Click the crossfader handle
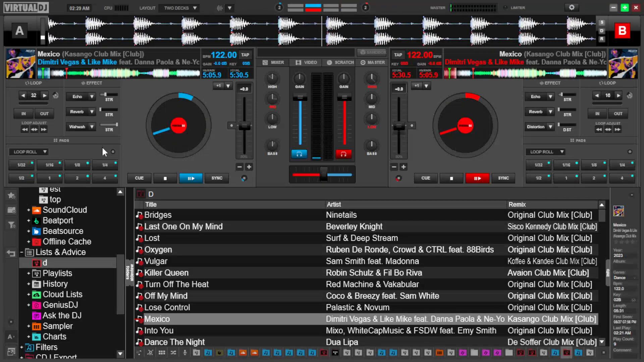 click(323, 174)
